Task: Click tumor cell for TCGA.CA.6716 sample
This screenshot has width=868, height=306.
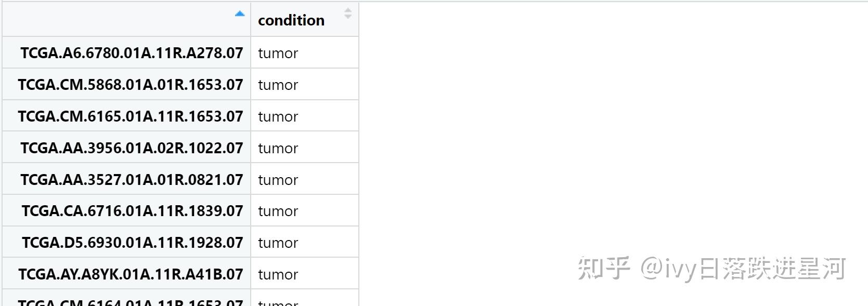Action: click(278, 211)
